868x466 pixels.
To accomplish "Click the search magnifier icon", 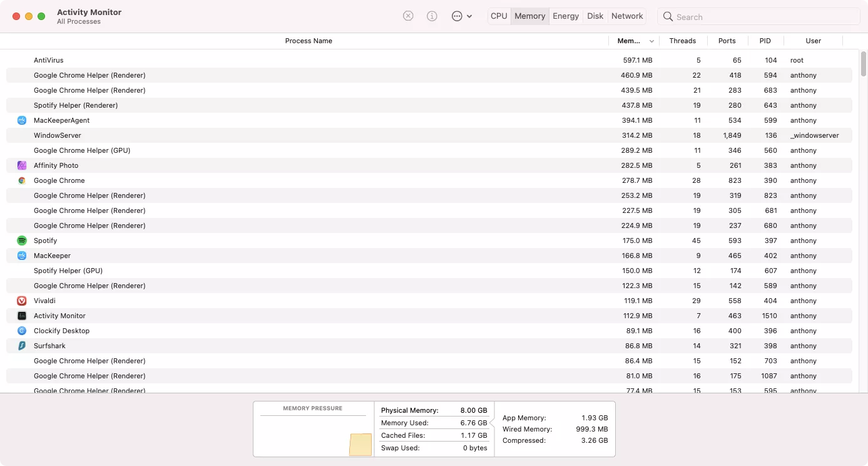I will click(x=667, y=16).
